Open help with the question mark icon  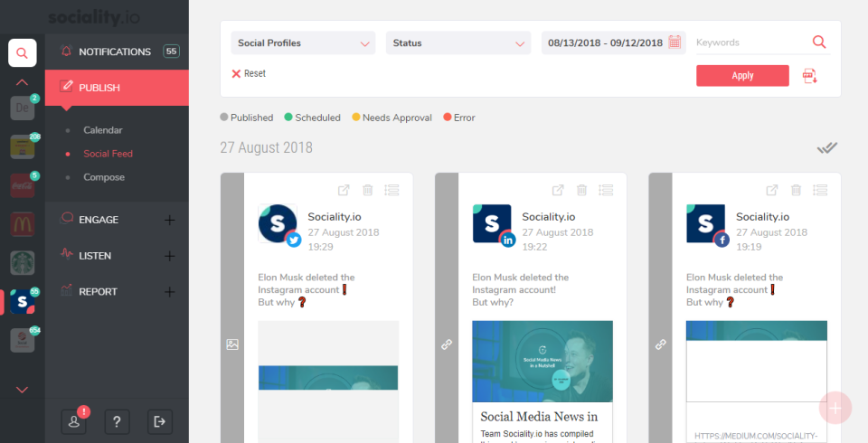pyautogui.click(x=117, y=422)
